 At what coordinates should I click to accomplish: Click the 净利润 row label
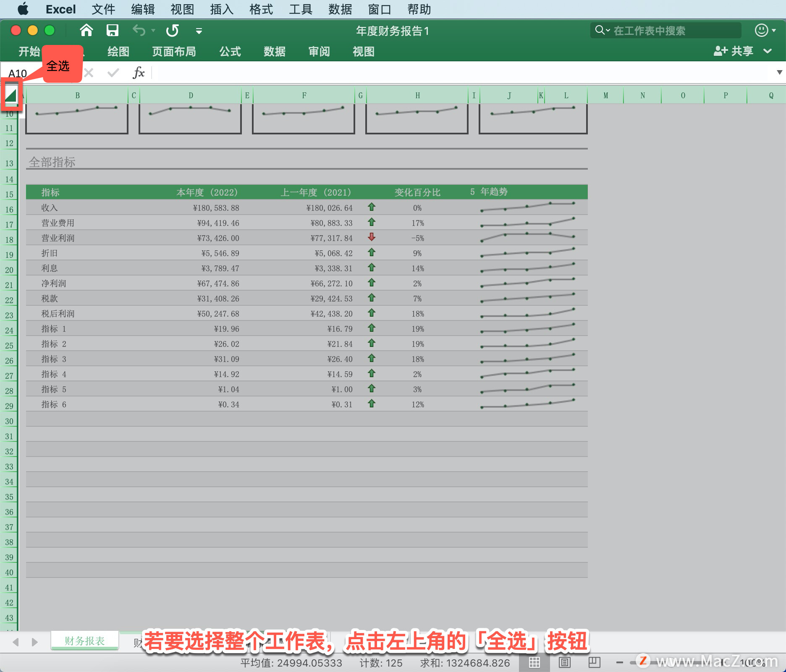tap(54, 283)
